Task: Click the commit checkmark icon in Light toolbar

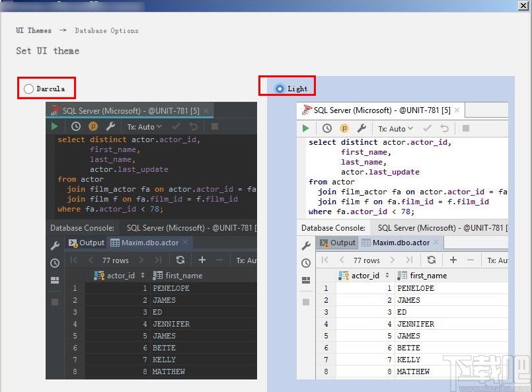Action: [427, 128]
